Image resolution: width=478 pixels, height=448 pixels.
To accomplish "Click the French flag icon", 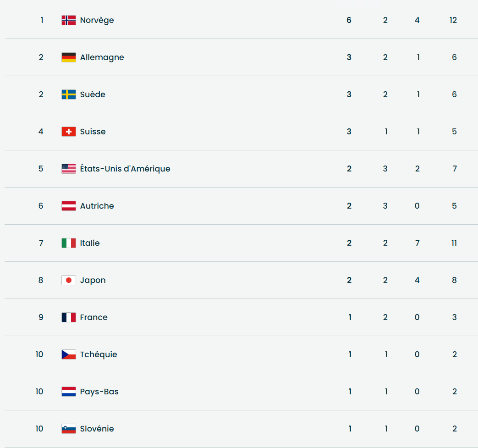I will [69, 317].
